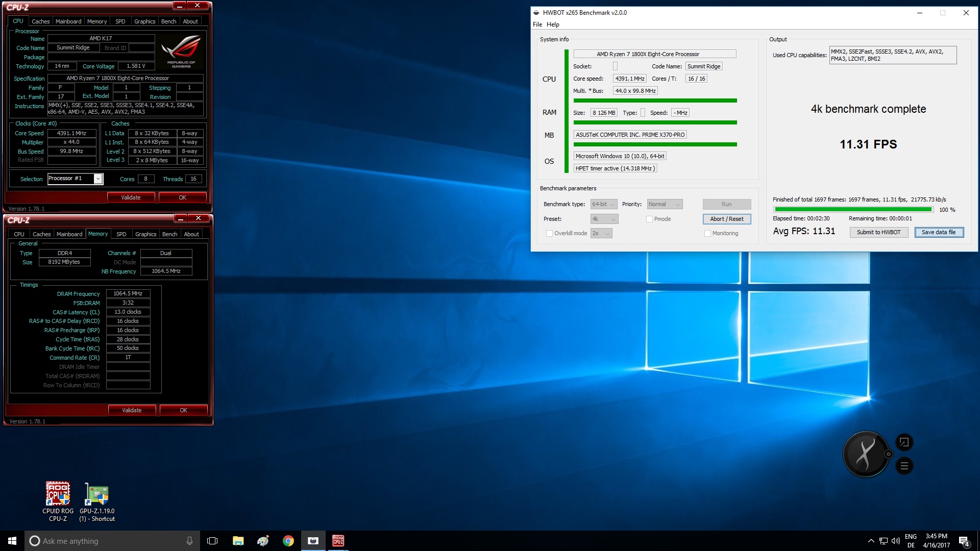This screenshot has height=551, width=980.
Task: Switch to HWBOT x265 taskbar icon
Action: 313,541
